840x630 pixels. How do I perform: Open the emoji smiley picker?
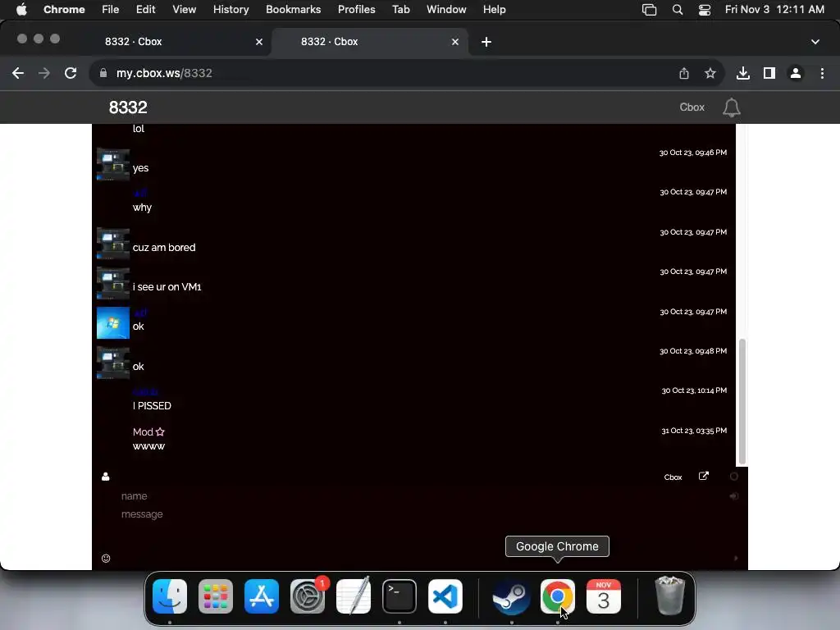[x=106, y=558]
